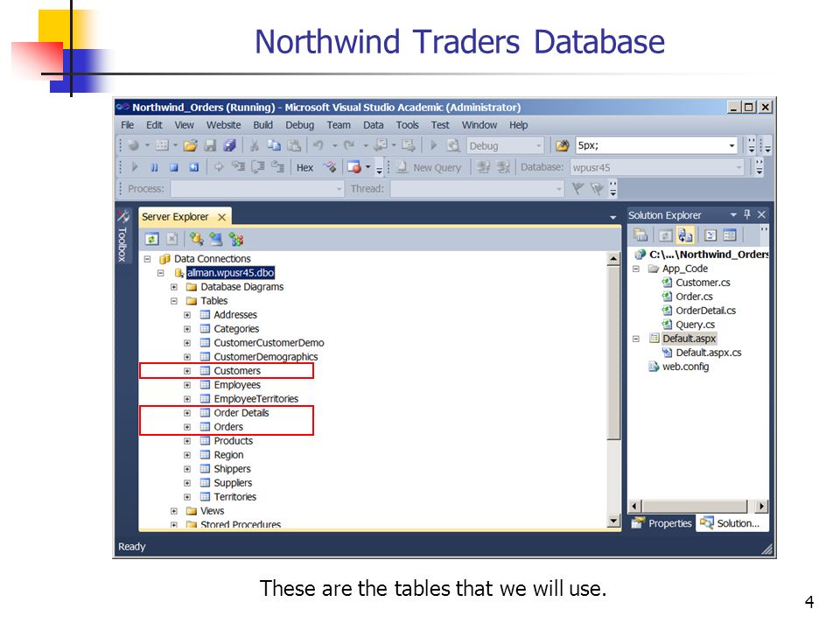Click Properties icon in Solution Explorer toolbar
This screenshot has height=630, width=840.
(640, 234)
